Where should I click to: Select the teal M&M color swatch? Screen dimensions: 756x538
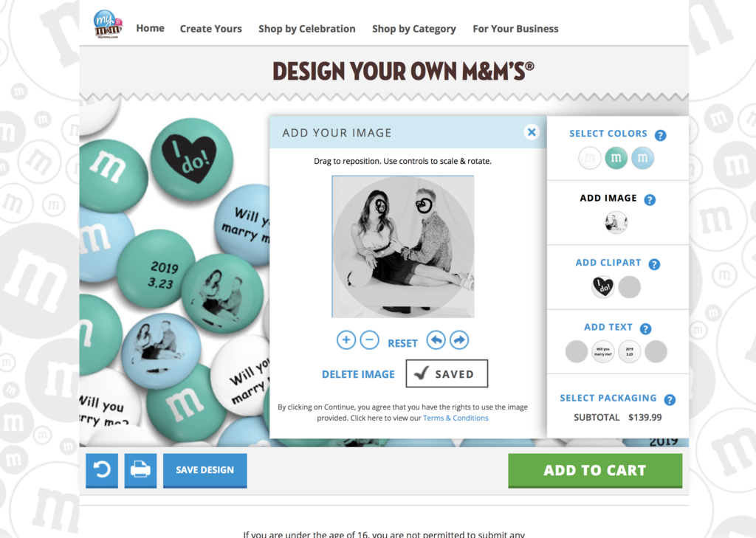(616, 158)
